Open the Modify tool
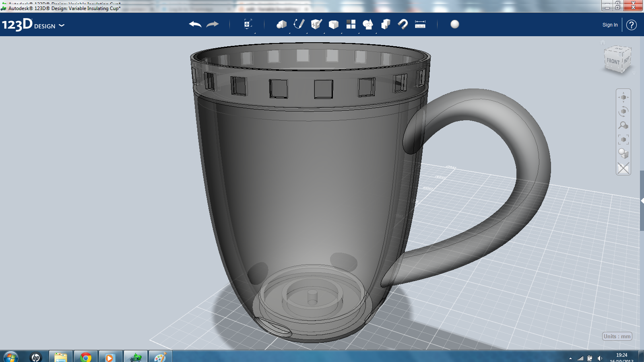The width and height of the screenshot is (644, 362). click(334, 25)
